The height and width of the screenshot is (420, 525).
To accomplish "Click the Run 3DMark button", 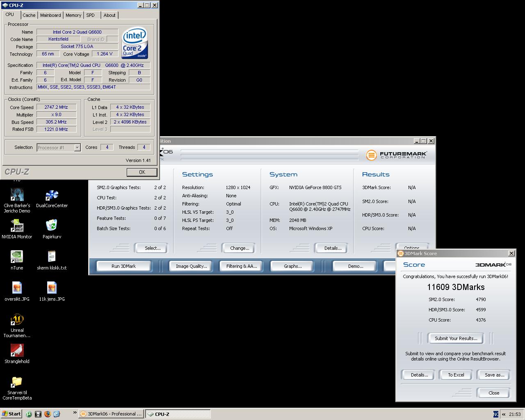I will [x=123, y=266].
